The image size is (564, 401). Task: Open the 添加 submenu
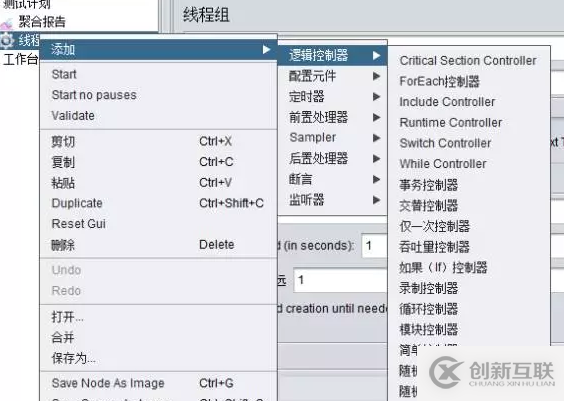(159, 50)
